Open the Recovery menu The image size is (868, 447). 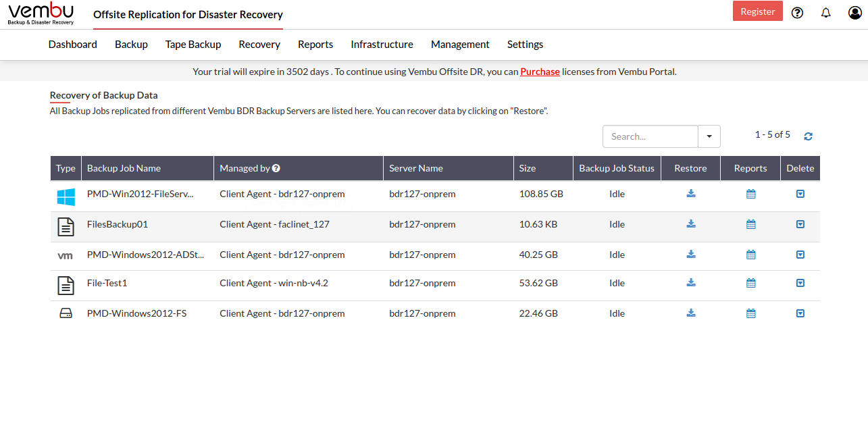coord(259,45)
